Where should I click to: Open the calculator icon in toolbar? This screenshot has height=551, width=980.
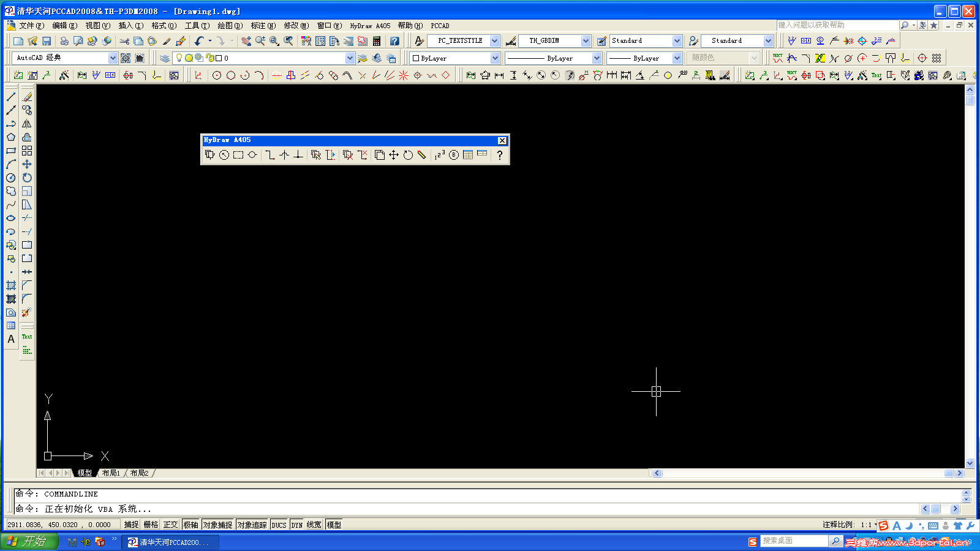point(377,41)
